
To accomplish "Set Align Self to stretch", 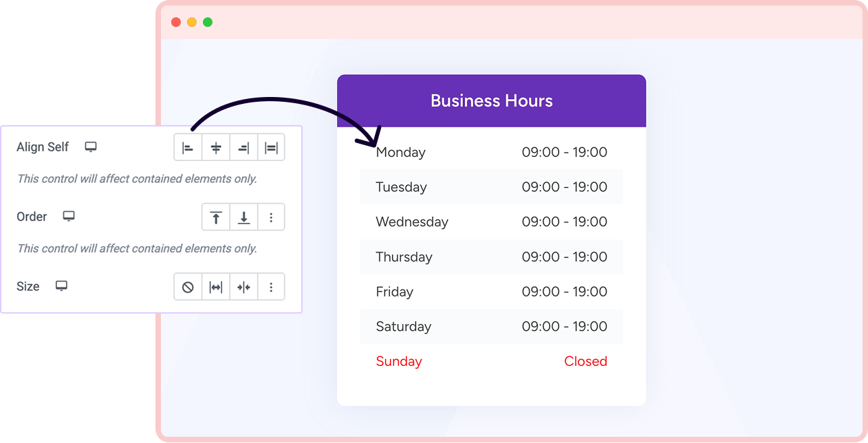I will pyautogui.click(x=271, y=148).
